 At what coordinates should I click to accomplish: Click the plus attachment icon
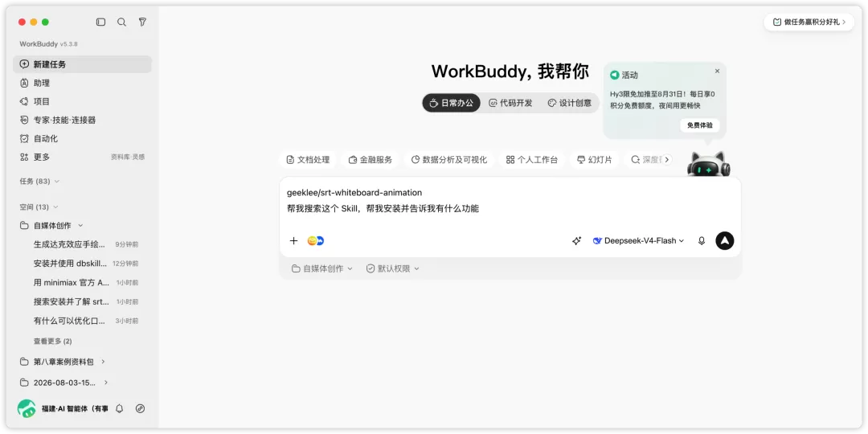pos(294,241)
